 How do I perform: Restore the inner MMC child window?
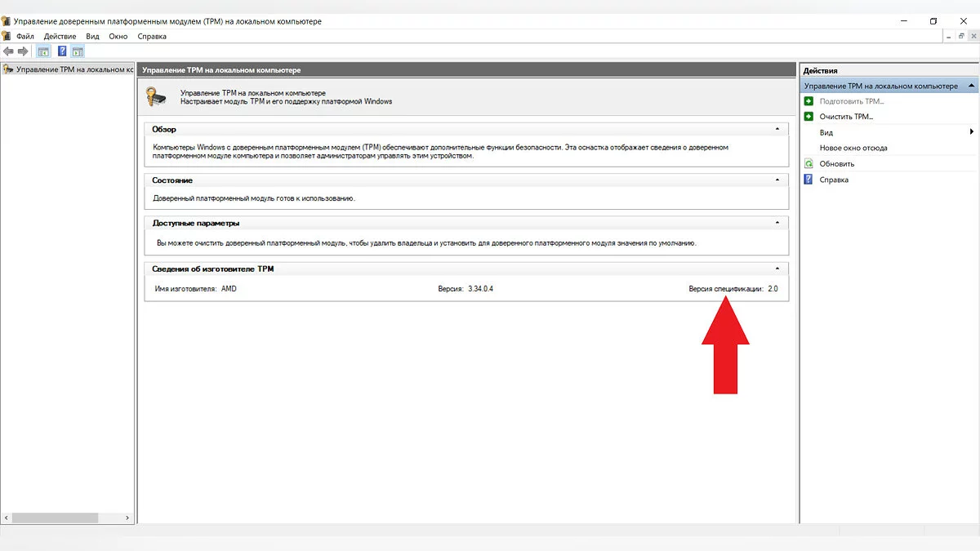[x=960, y=36]
